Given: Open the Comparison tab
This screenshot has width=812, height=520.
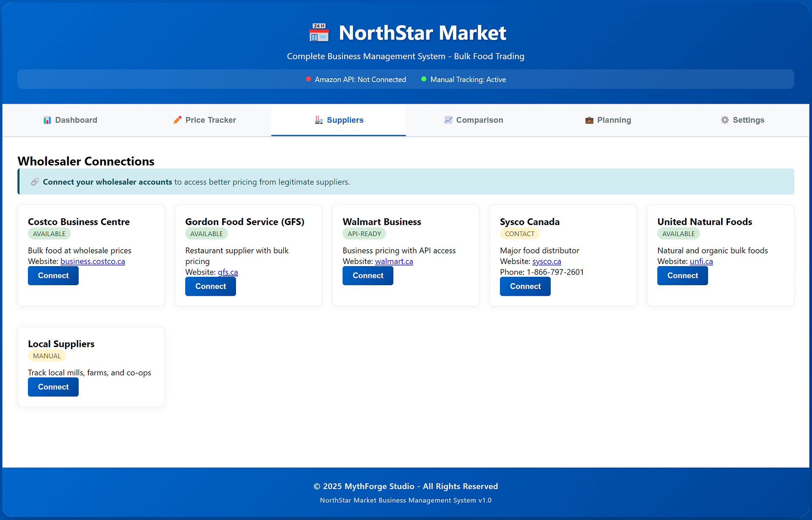Looking at the screenshot, I should tap(474, 120).
